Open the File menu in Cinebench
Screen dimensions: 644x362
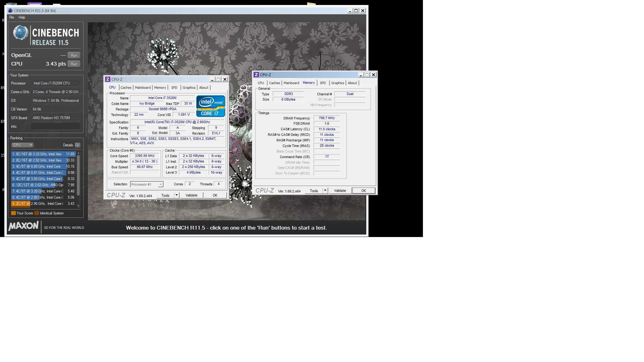click(12, 17)
